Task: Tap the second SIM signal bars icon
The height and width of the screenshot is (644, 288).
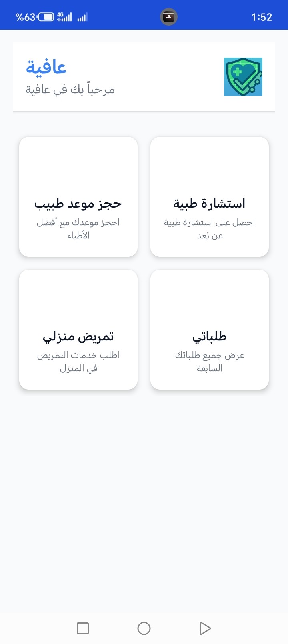Action: point(82,17)
